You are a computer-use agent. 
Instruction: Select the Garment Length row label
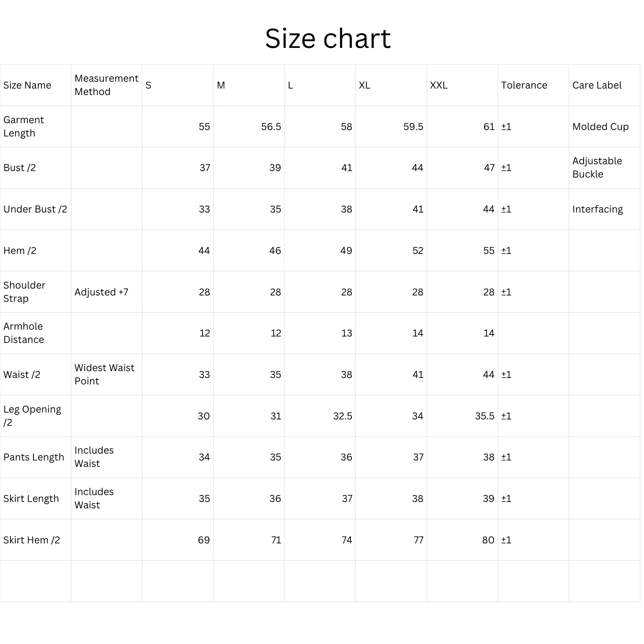coord(24,126)
